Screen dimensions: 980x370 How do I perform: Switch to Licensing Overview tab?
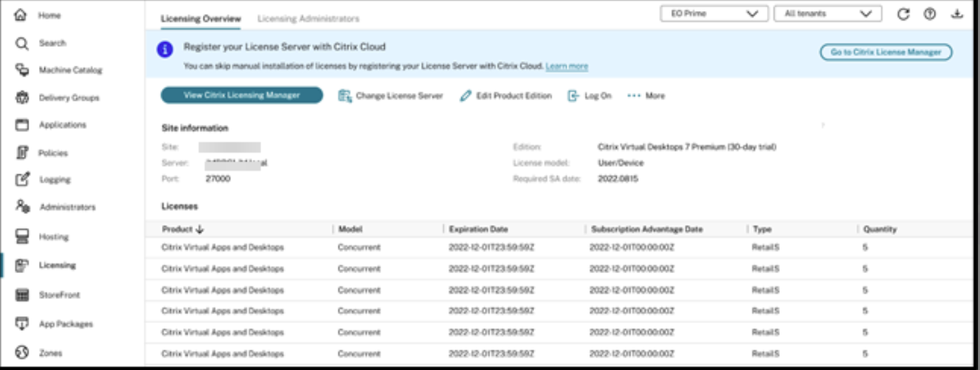[201, 19]
